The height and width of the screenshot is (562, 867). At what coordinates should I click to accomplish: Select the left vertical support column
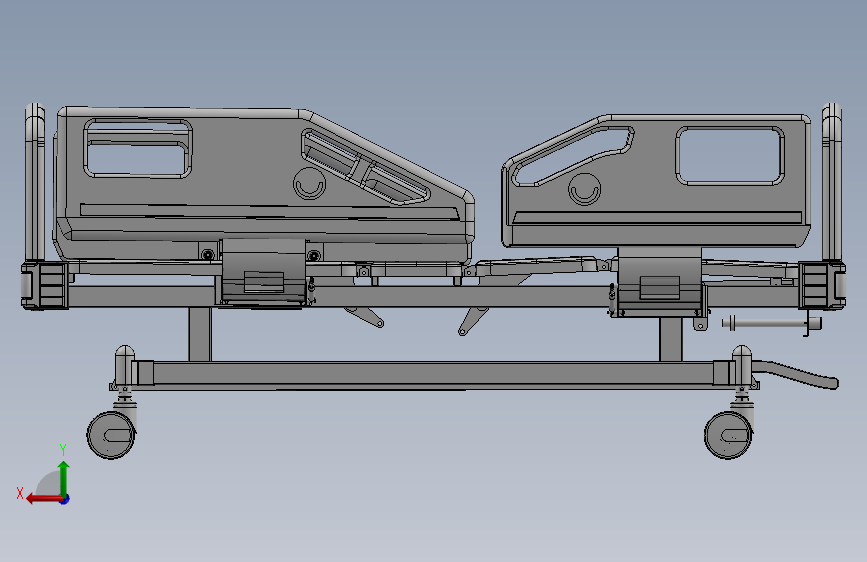pyautogui.click(x=200, y=334)
